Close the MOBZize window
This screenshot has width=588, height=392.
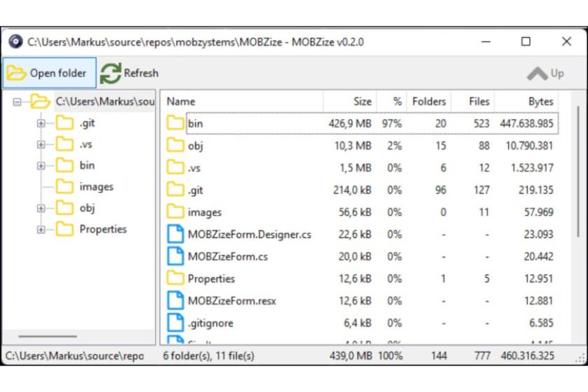point(566,41)
